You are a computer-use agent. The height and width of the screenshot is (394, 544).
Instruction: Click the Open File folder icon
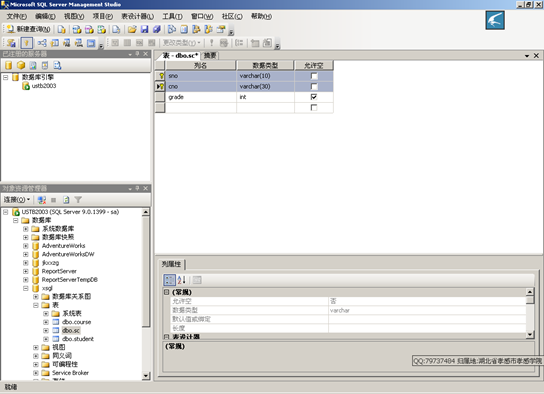[x=132, y=29]
